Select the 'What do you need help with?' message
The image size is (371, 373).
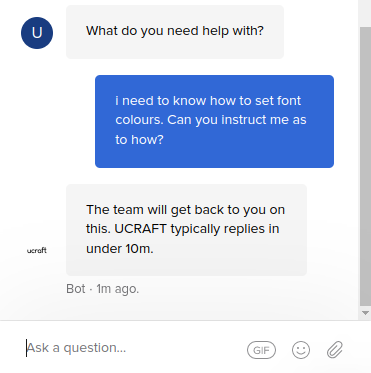(175, 32)
